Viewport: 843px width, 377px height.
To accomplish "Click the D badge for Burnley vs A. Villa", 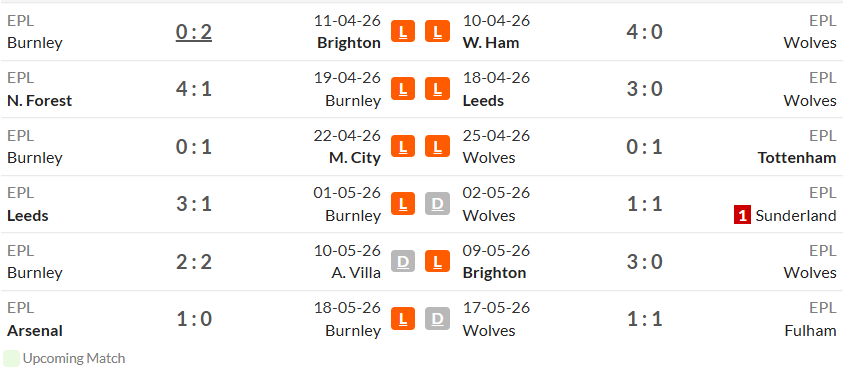I will point(403,261).
